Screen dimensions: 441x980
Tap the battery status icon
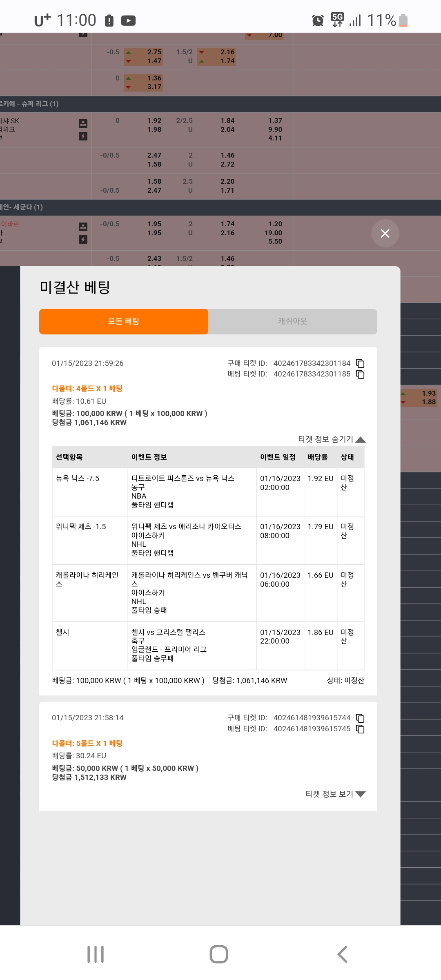[403, 20]
